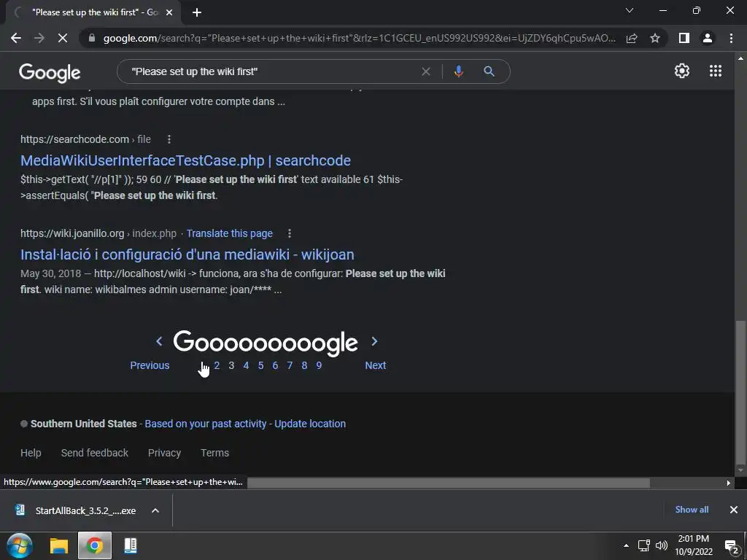Go back using the browser back arrow
This screenshot has height=560, width=747.
16,38
